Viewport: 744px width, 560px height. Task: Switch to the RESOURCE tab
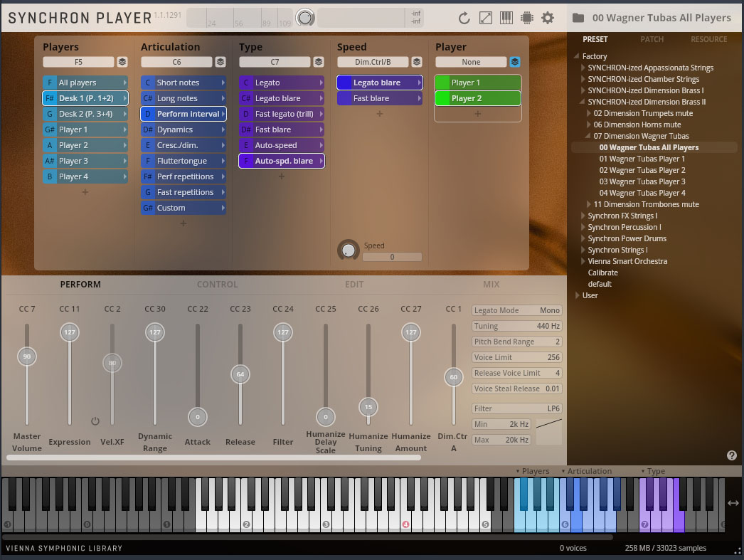[x=708, y=39]
